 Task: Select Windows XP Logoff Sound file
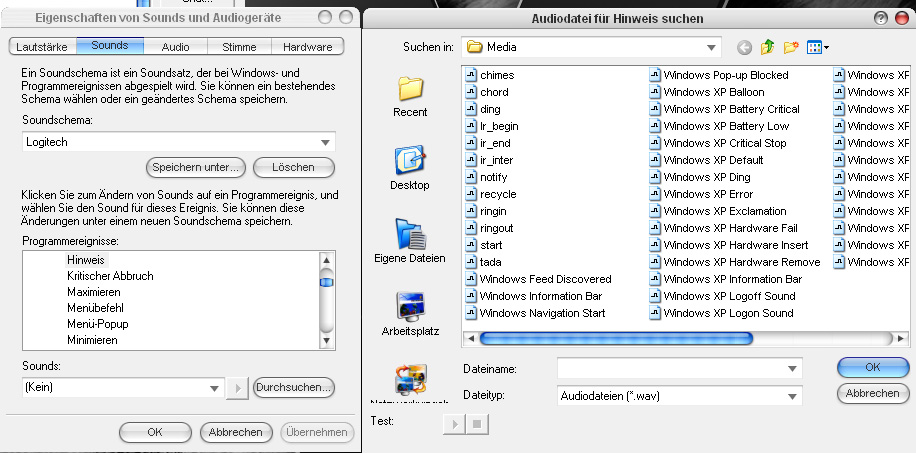tap(723, 296)
